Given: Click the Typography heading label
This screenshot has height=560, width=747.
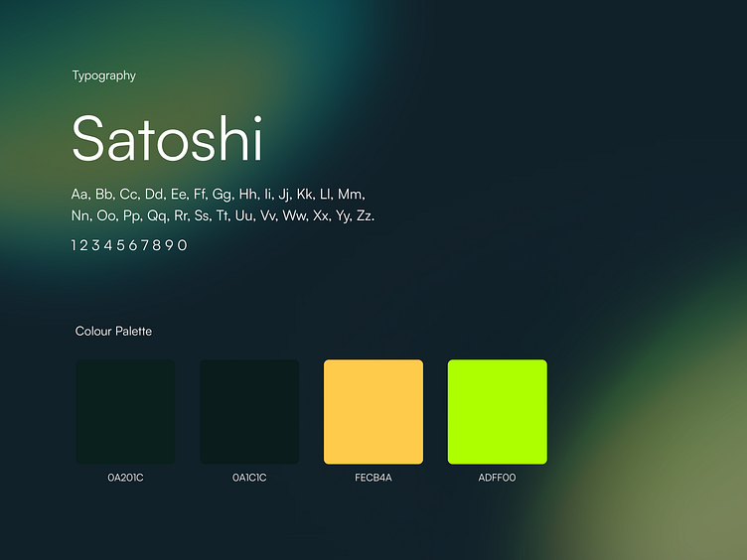Looking at the screenshot, I should pos(104,75).
